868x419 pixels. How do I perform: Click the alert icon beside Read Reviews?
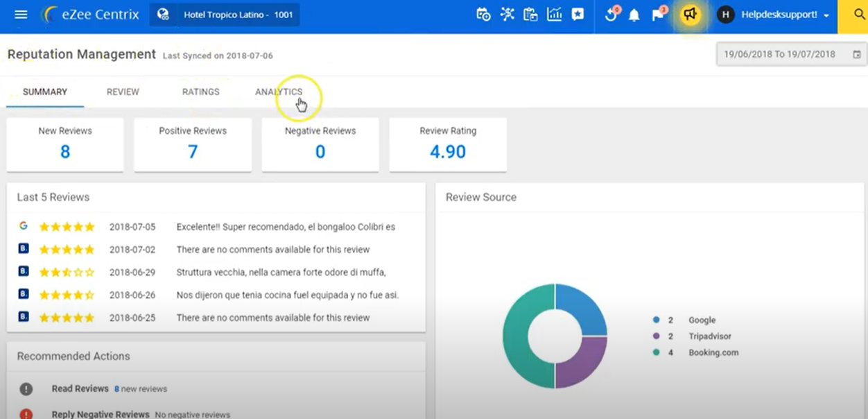coord(26,388)
